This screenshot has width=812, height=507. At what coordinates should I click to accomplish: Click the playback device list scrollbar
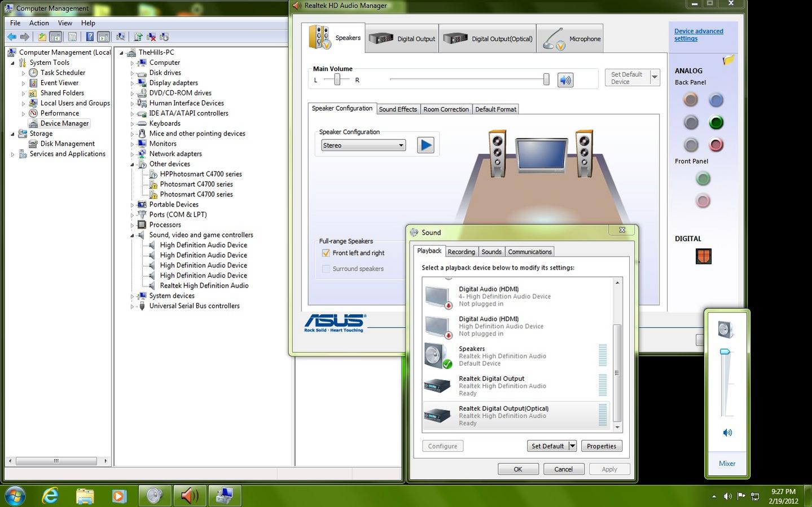point(617,372)
